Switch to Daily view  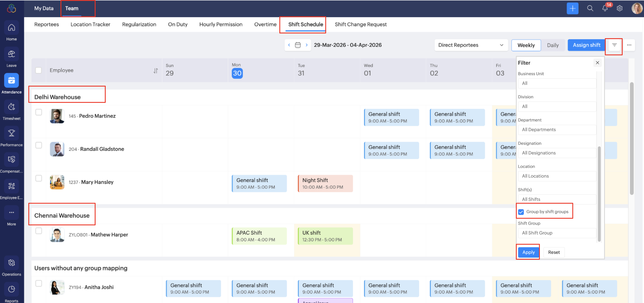pyautogui.click(x=553, y=45)
